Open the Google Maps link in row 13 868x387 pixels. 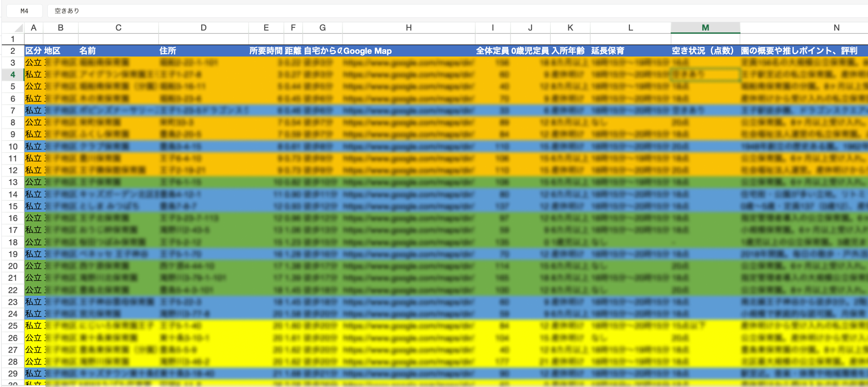tap(408, 182)
